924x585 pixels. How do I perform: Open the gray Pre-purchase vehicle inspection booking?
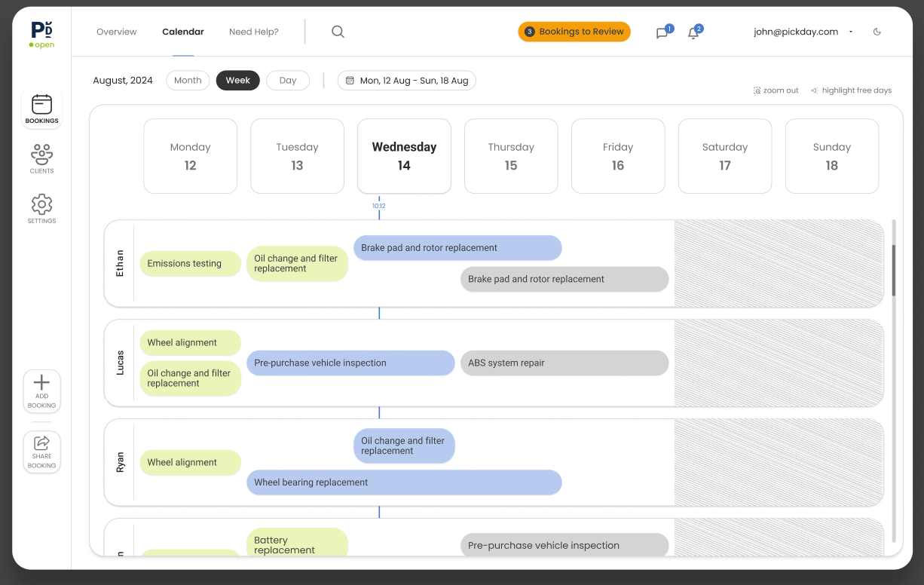[x=564, y=545]
